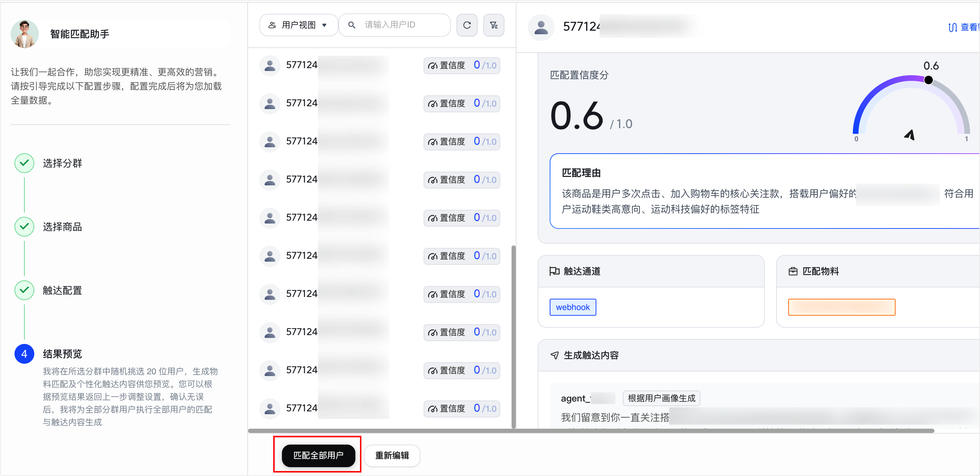Go to the 选择分群 step
This screenshot has height=476, width=980.
tap(63, 163)
